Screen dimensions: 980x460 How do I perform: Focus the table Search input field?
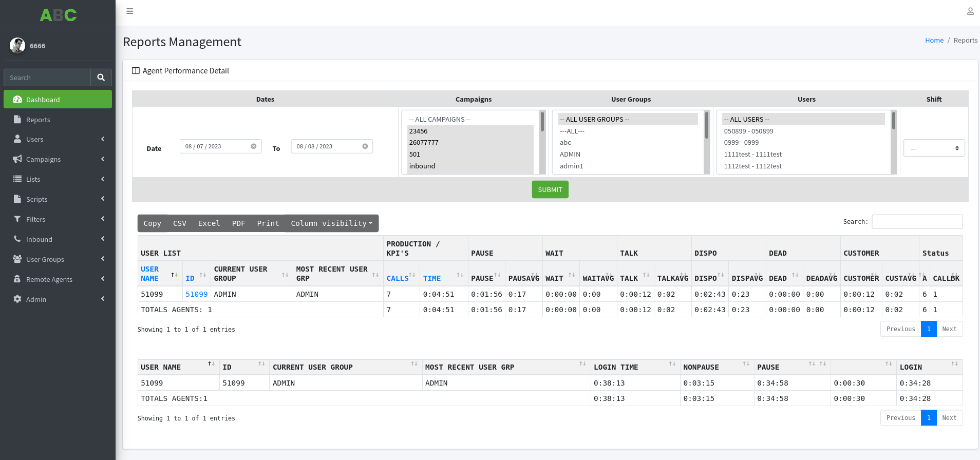coord(917,222)
